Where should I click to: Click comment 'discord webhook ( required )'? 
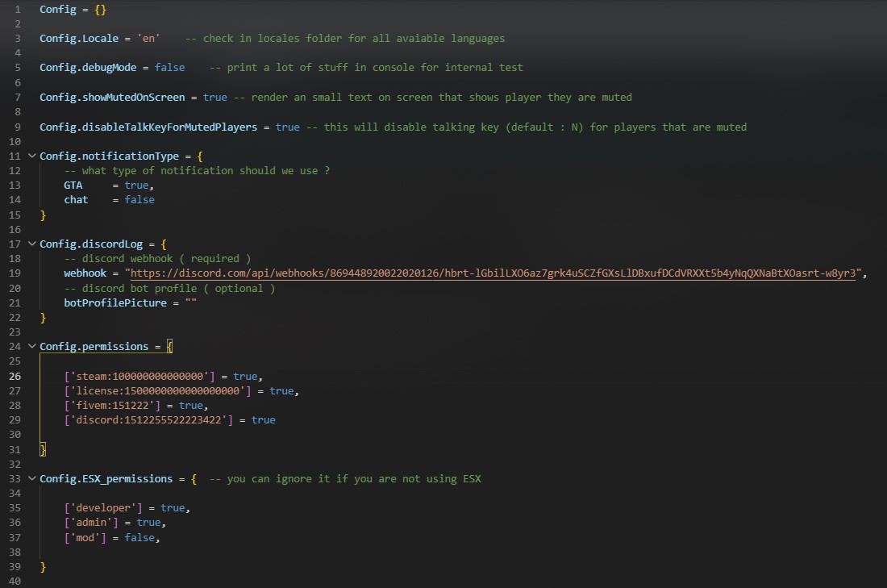tap(157, 259)
